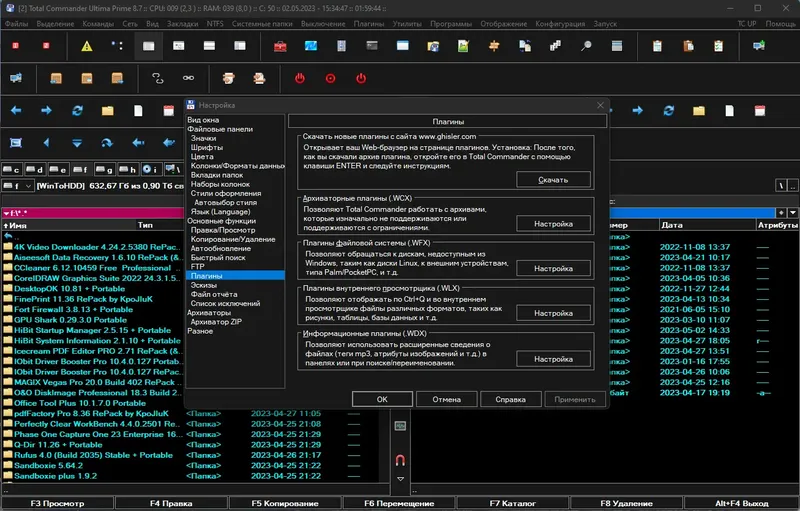
Task: Click the blue left arrow navigation icon
Action: coord(16,110)
